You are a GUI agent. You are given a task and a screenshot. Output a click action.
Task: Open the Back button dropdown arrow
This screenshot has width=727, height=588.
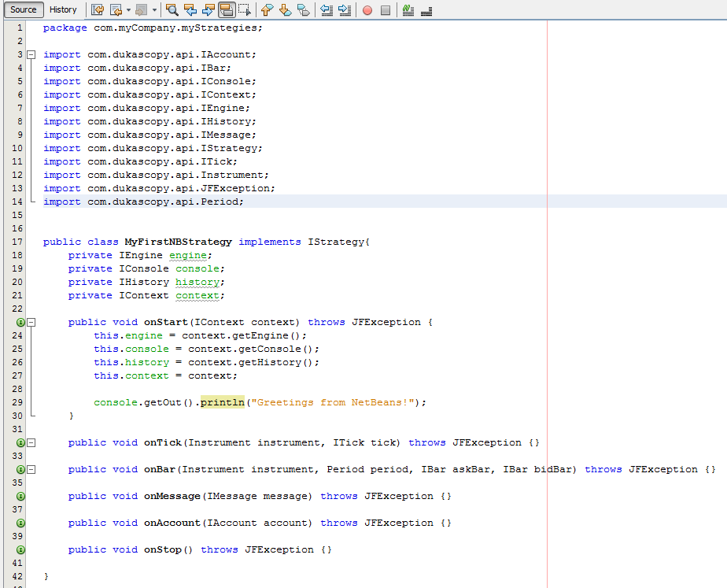click(128, 9)
